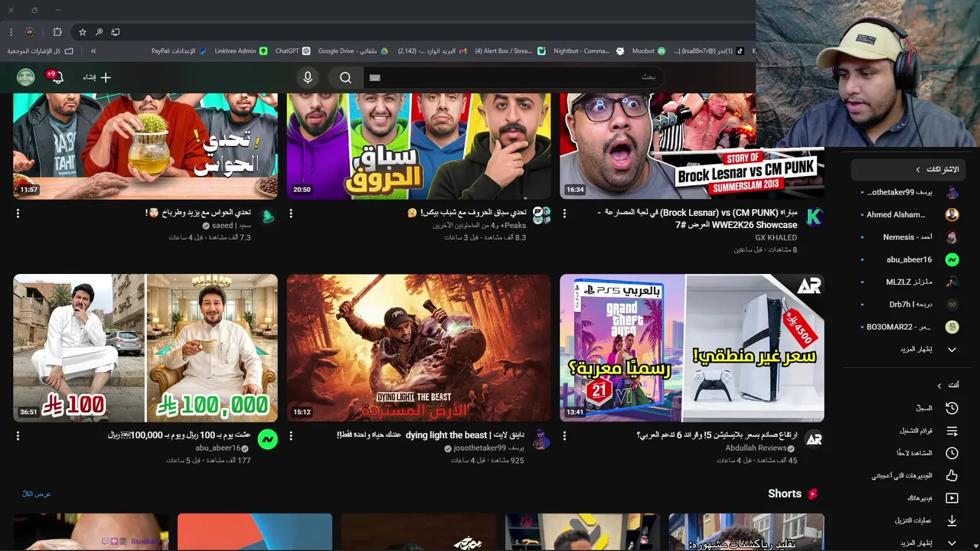Viewport: 980px width, 551px height.
Task: Bookmark this page with the star icon
Action: (x=83, y=32)
